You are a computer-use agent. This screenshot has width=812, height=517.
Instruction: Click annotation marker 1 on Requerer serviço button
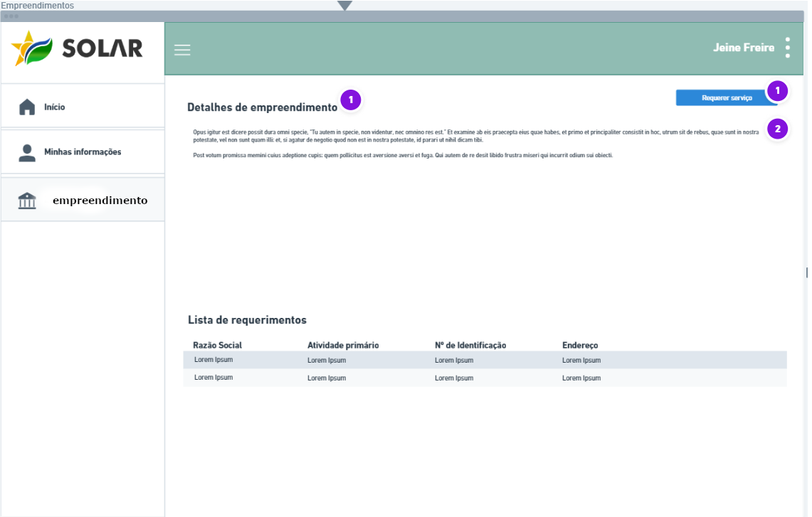[x=777, y=90]
